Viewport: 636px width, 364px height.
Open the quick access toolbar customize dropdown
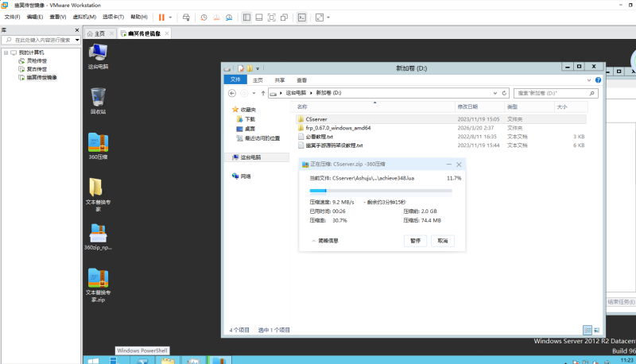(x=258, y=68)
